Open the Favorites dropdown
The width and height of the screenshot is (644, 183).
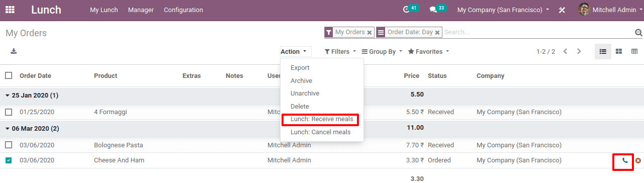point(428,51)
